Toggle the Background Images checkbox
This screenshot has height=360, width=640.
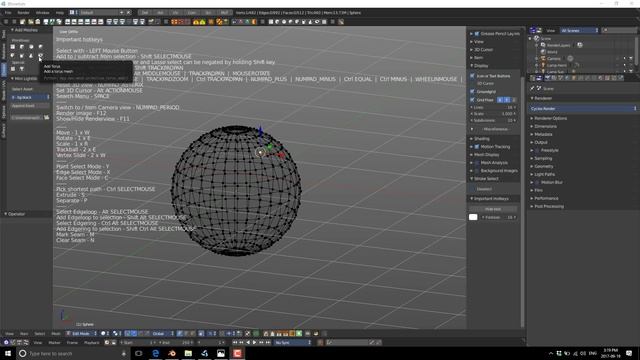pyautogui.click(x=477, y=171)
